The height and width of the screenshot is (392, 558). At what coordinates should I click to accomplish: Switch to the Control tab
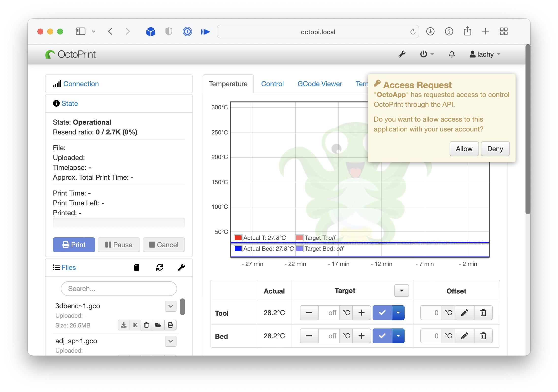coord(272,84)
